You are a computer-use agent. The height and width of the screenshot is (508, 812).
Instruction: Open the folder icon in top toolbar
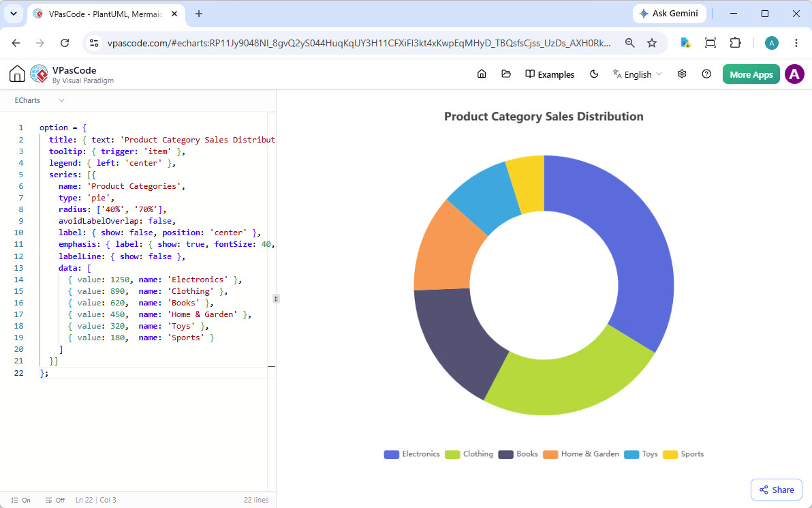506,74
